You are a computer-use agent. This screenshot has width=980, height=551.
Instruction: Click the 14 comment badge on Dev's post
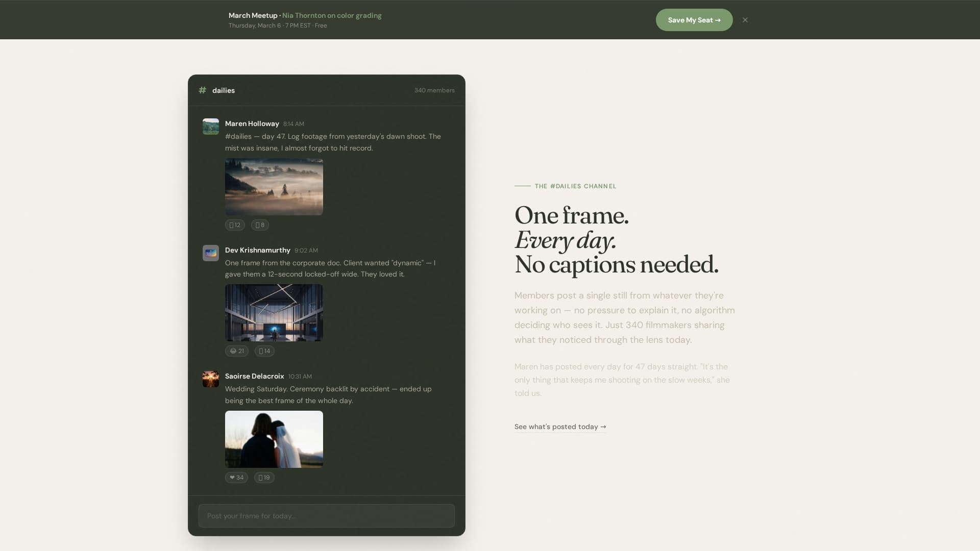pyautogui.click(x=264, y=350)
